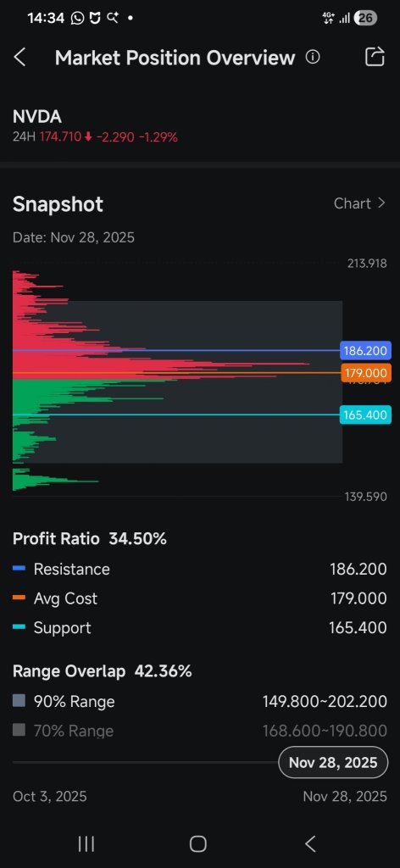Image resolution: width=400 pixels, height=868 pixels.
Task: Tap the Snapshot section heading
Action: pos(58,203)
